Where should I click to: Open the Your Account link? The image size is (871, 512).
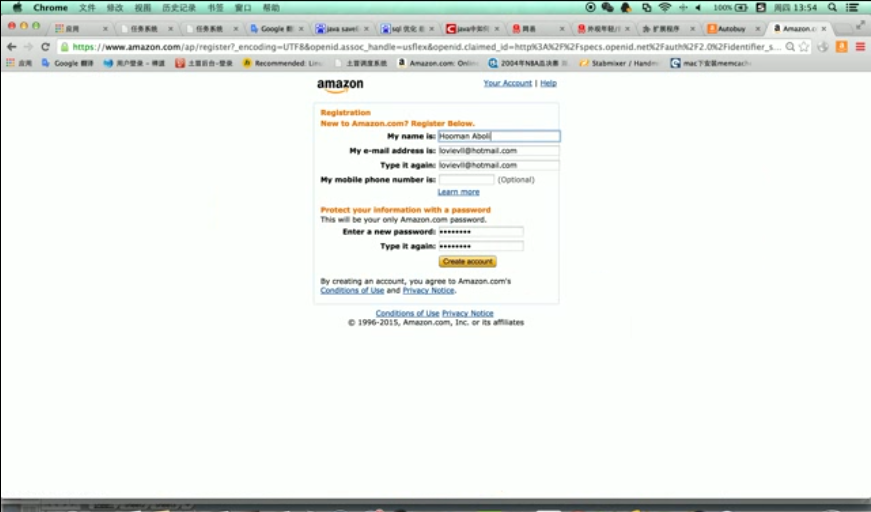pos(507,83)
